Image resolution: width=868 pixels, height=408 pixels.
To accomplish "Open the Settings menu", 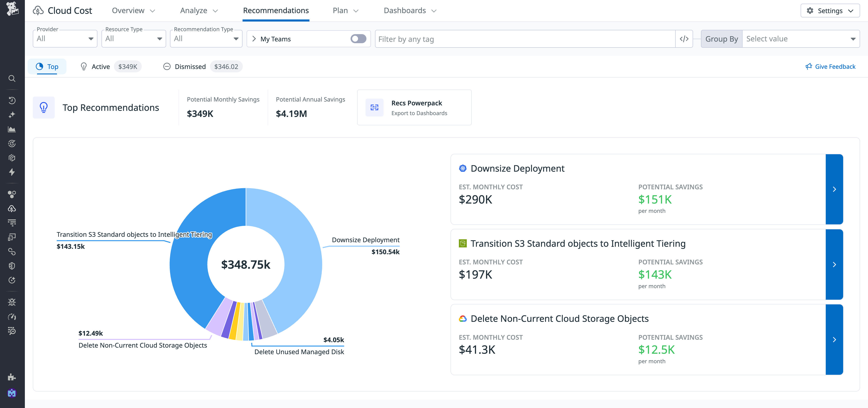I will click(x=830, y=10).
